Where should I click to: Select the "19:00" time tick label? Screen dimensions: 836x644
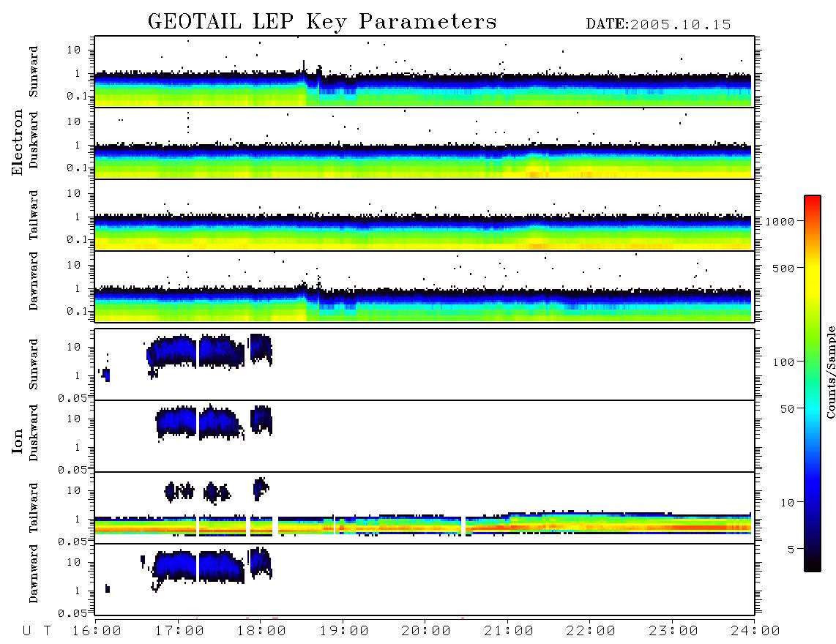click(344, 632)
